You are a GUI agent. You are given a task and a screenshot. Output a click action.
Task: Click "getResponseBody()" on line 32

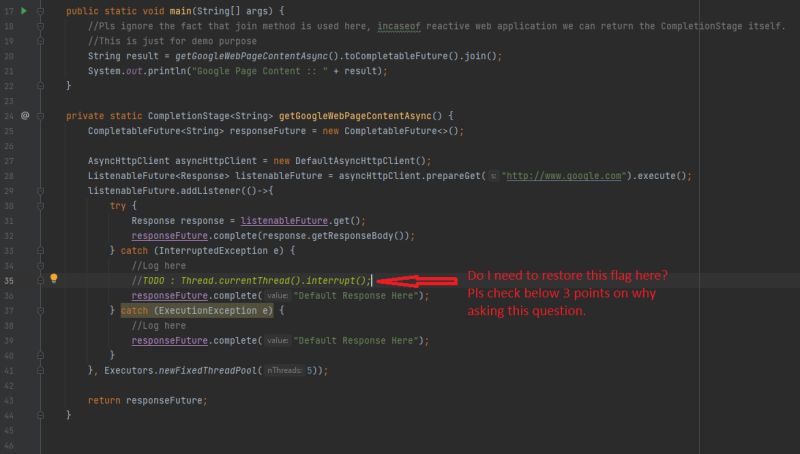(359, 236)
